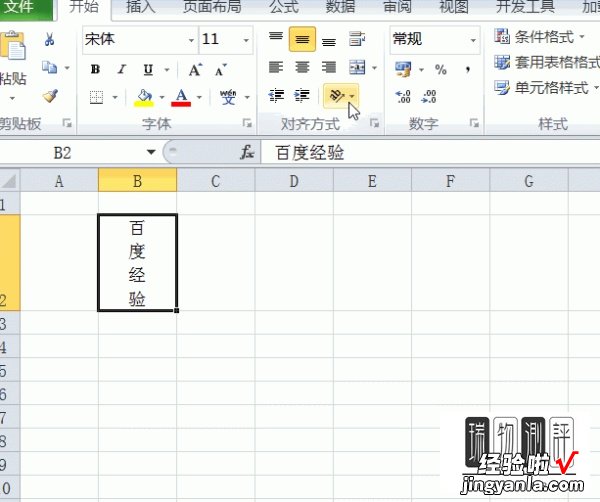Image resolution: width=600 pixels, height=502 pixels.
Task: Open 单元格样式 cell styles
Action: [546, 88]
